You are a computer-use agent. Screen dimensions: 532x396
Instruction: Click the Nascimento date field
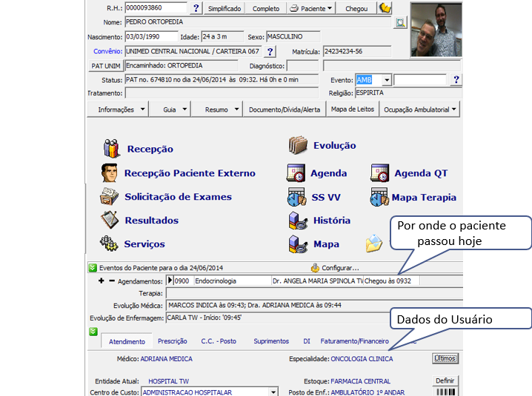tap(151, 36)
